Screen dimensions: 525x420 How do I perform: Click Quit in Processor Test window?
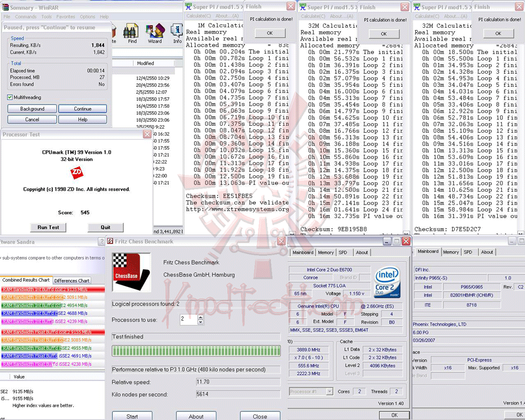point(106,227)
